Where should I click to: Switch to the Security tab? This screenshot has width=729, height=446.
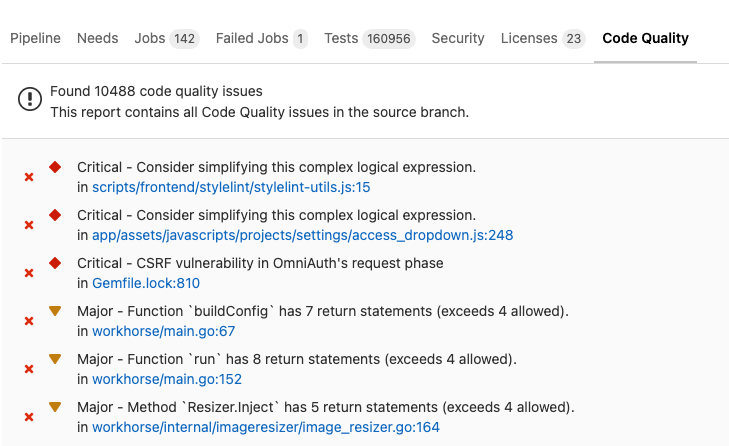tap(458, 38)
